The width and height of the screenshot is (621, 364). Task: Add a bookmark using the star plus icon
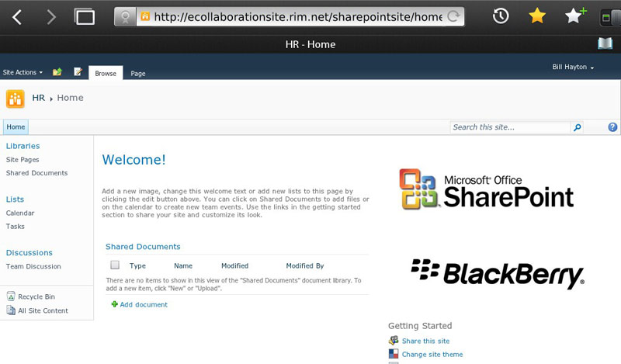point(575,16)
